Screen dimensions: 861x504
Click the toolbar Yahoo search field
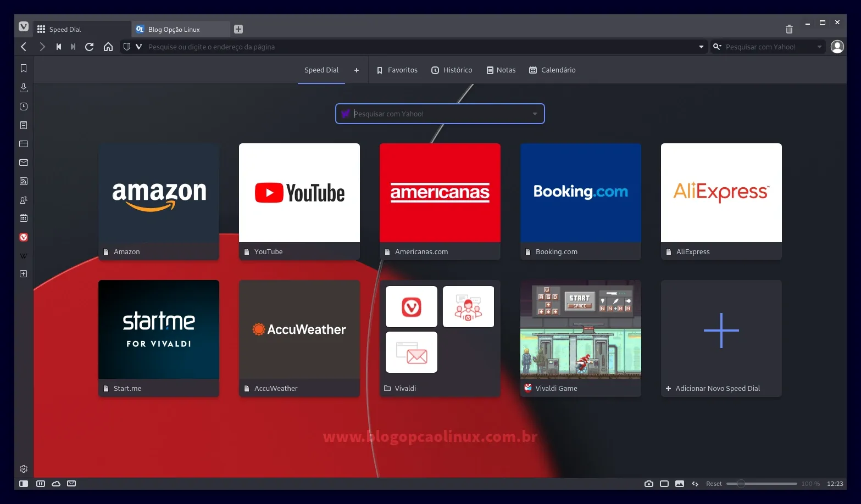click(x=769, y=47)
